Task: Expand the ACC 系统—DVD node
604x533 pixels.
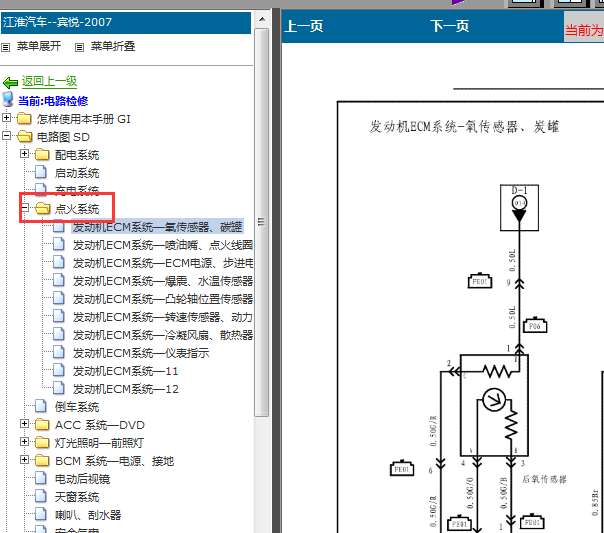Action: pyautogui.click(x=24, y=424)
